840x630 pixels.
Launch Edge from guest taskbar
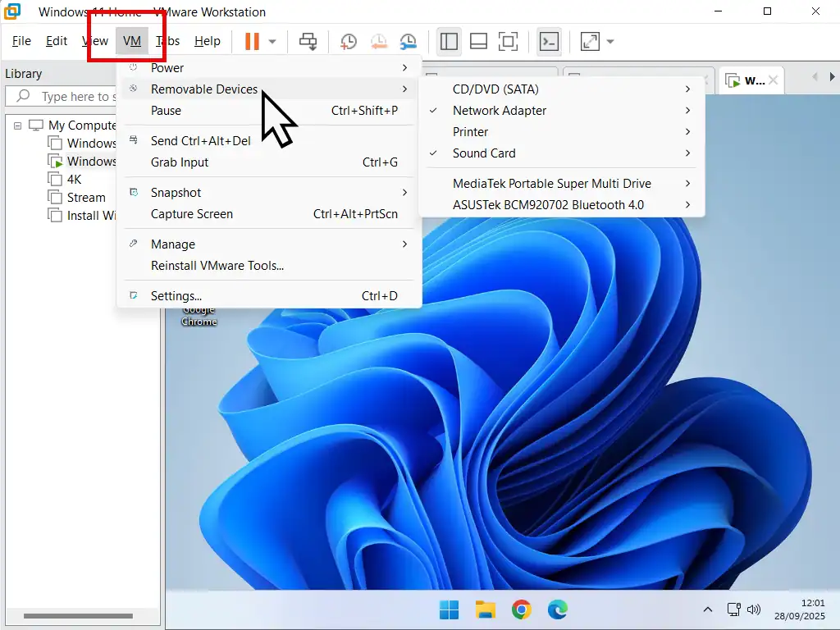(x=558, y=609)
